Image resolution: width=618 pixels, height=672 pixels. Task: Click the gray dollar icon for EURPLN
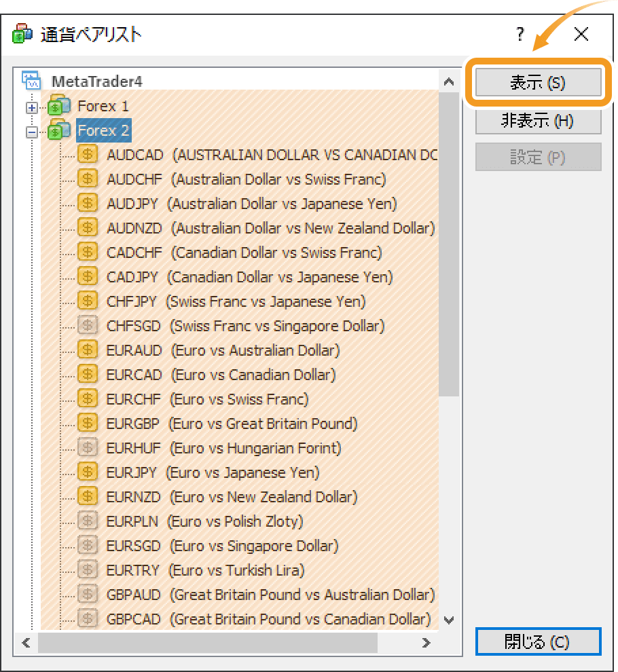click(x=88, y=521)
